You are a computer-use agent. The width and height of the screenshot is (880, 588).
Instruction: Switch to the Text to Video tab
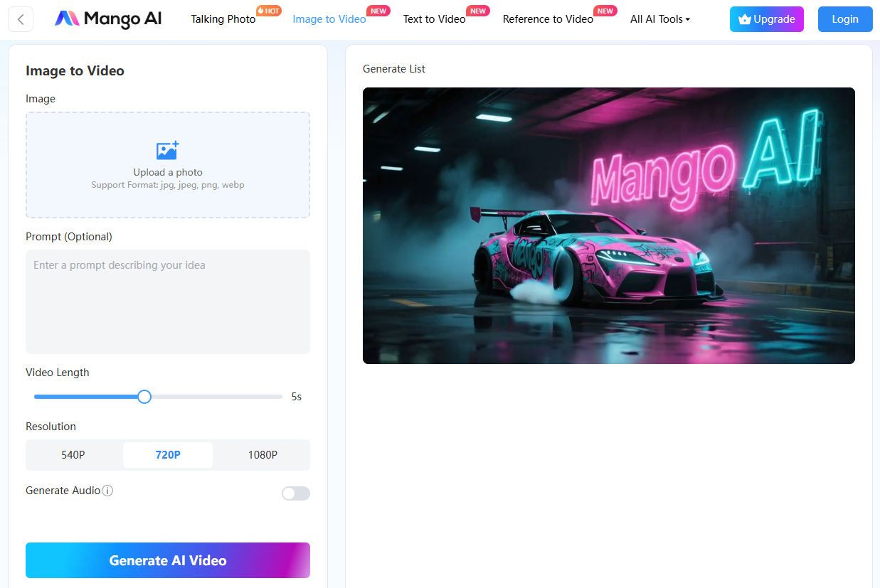(434, 19)
